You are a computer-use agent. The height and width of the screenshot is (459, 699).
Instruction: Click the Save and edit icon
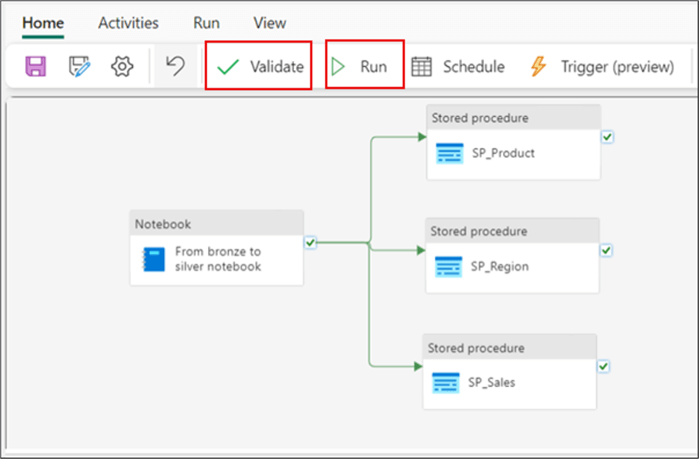coord(79,67)
